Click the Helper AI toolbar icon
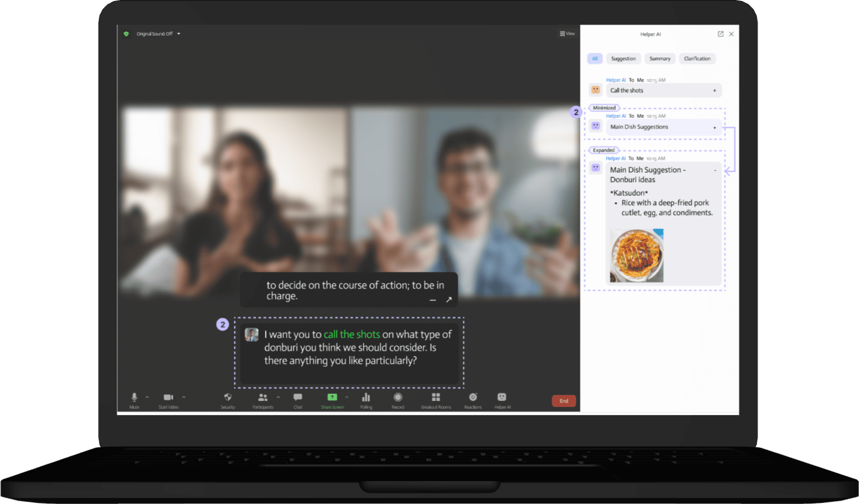 click(x=502, y=397)
